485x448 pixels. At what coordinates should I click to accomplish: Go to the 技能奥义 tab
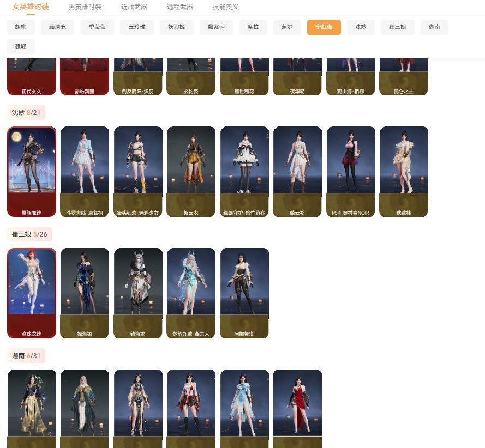coord(225,7)
